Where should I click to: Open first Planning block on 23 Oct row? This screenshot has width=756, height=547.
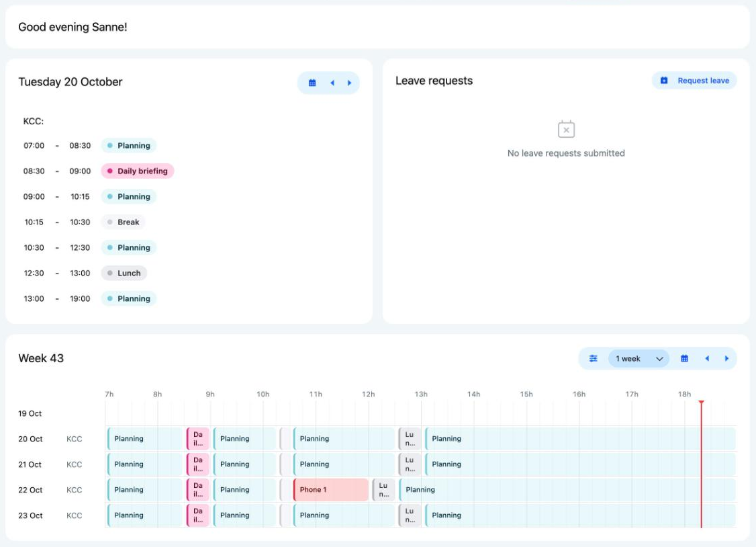145,515
